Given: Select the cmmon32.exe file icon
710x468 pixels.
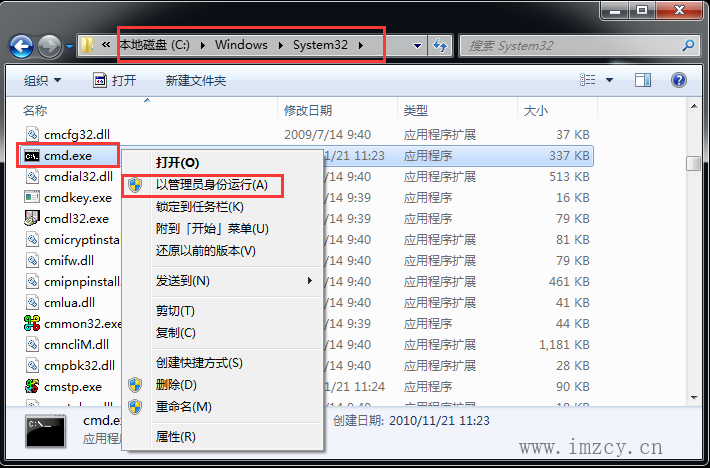Looking at the screenshot, I should [32, 323].
